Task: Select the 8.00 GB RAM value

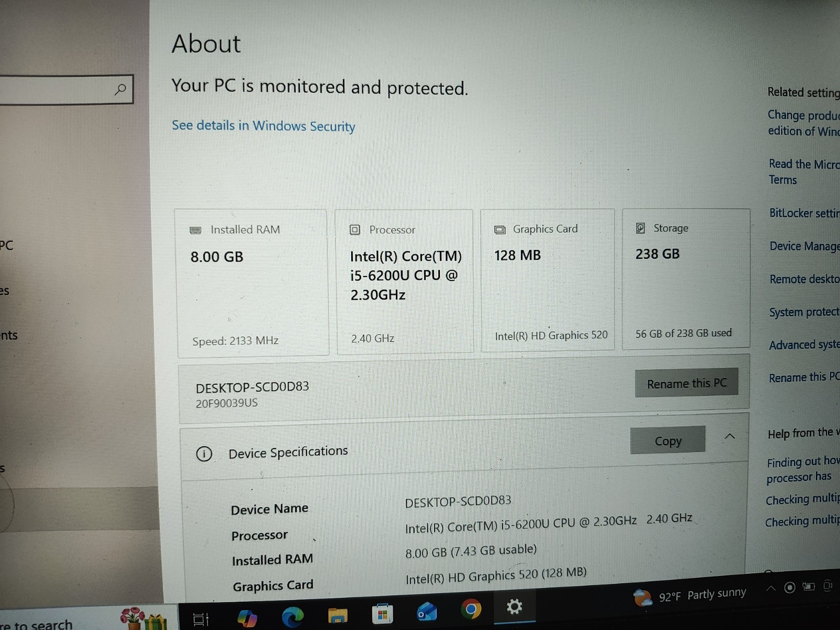Action: [217, 257]
